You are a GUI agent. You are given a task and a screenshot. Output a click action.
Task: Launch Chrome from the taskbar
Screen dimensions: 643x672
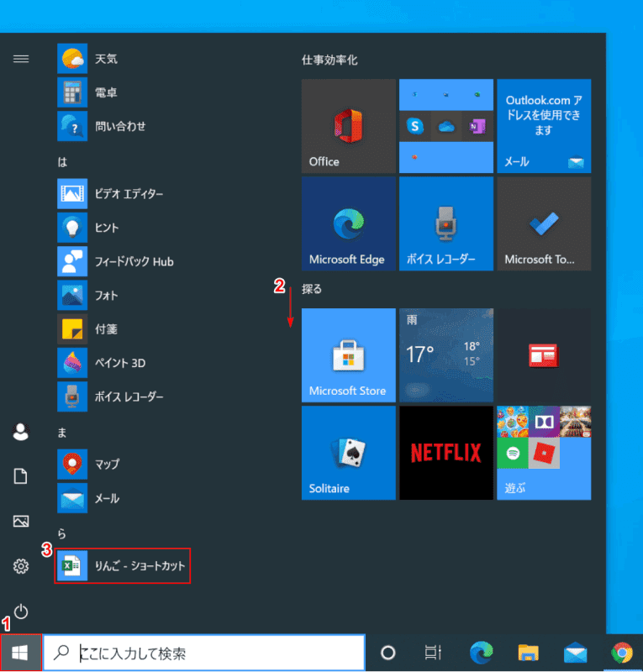coord(622,653)
